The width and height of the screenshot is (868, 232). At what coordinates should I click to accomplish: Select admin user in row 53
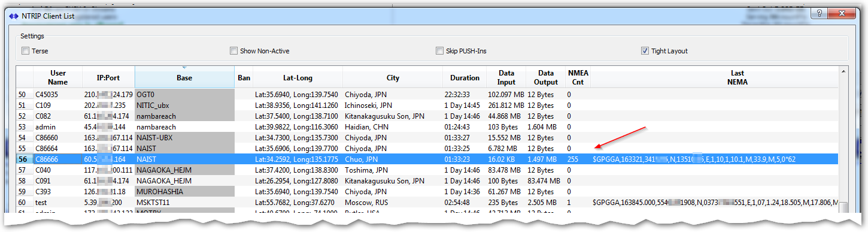click(x=58, y=126)
